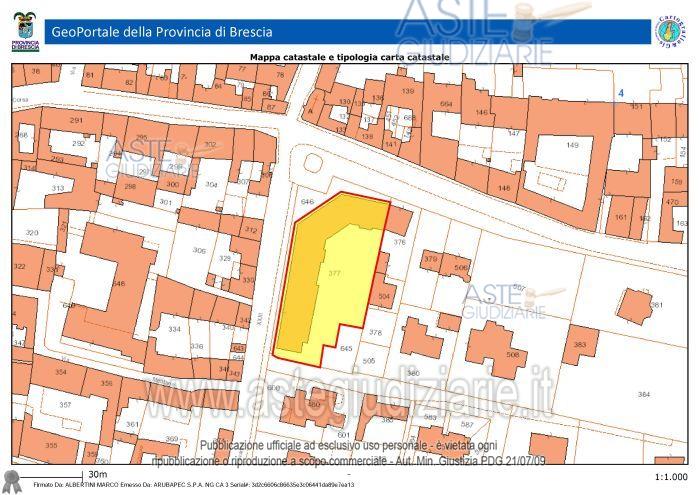Click the seal icon next to the 30m scale bar
The image size is (700, 495).
(13, 479)
